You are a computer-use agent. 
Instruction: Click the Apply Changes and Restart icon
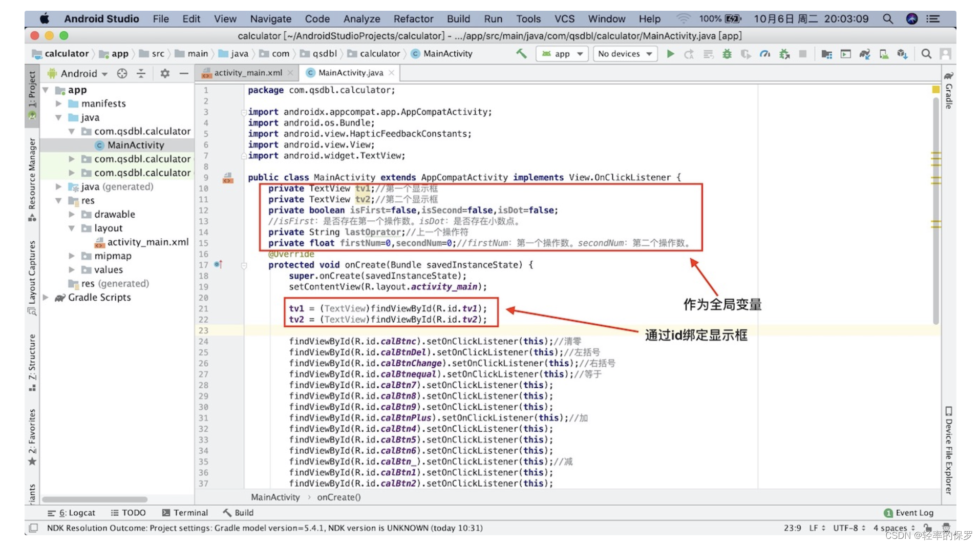pos(689,54)
